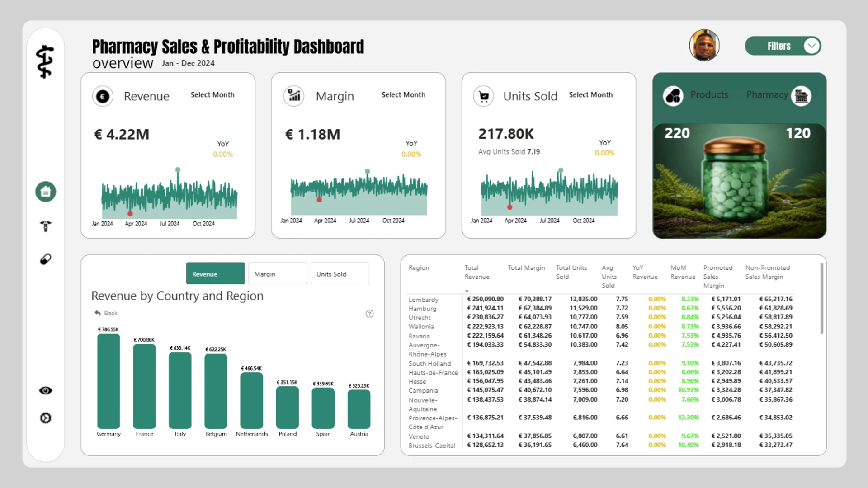The height and width of the screenshot is (488, 868).
Task: Click the Units Sold cart icon
Action: click(x=484, y=96)
